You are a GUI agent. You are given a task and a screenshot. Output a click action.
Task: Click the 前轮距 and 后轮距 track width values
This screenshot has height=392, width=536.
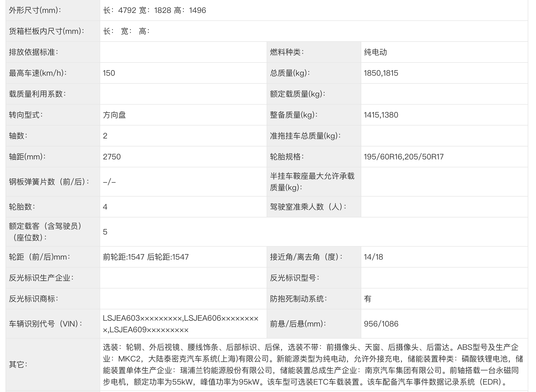(x=146, y=257)
